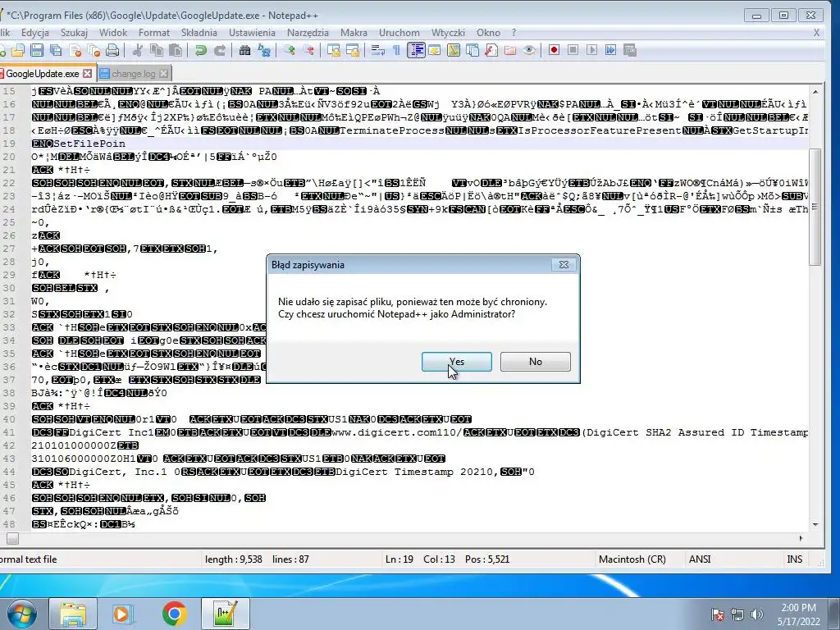Click the Playback macro icon

point(591,50)
